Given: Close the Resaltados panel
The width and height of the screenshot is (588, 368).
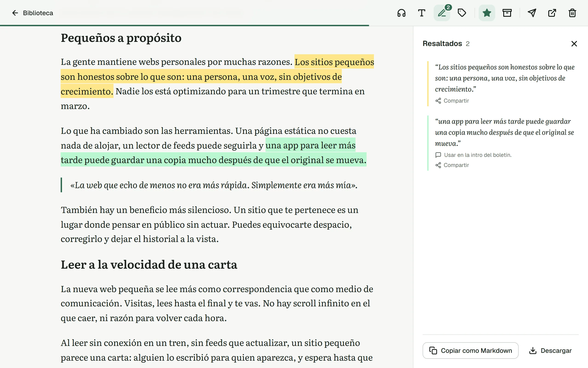Looking at the screenshot, I should (574, 44).
